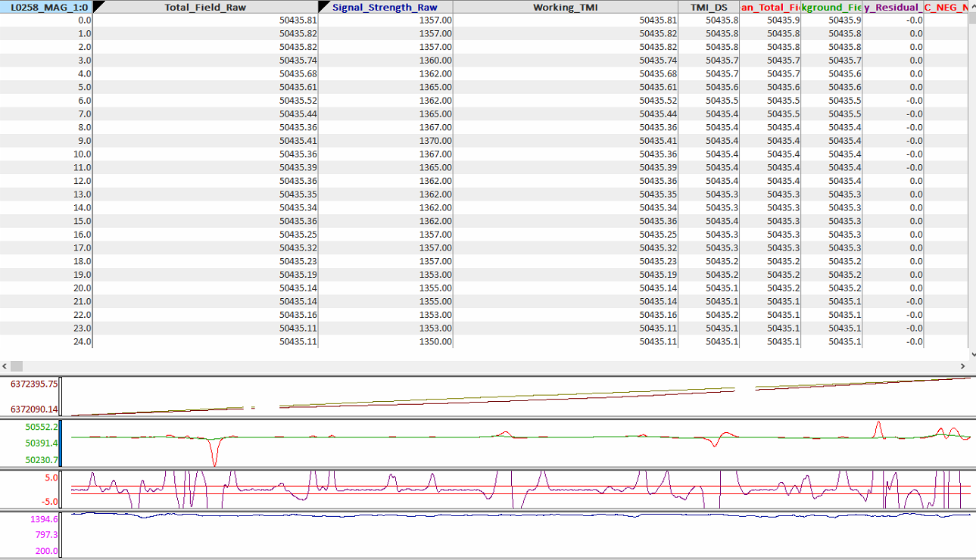Click the horizontal scrollbar left arrow

tap(5, 366)
